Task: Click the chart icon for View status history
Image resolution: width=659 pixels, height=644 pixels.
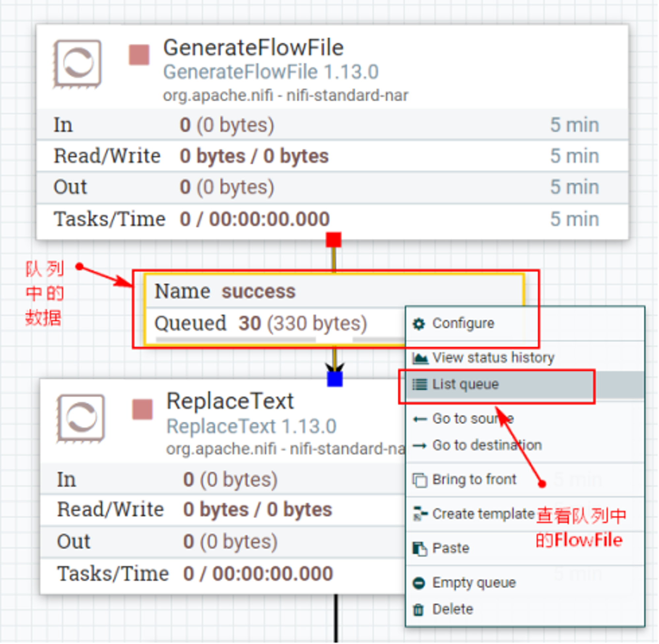Action: (420, 358)
